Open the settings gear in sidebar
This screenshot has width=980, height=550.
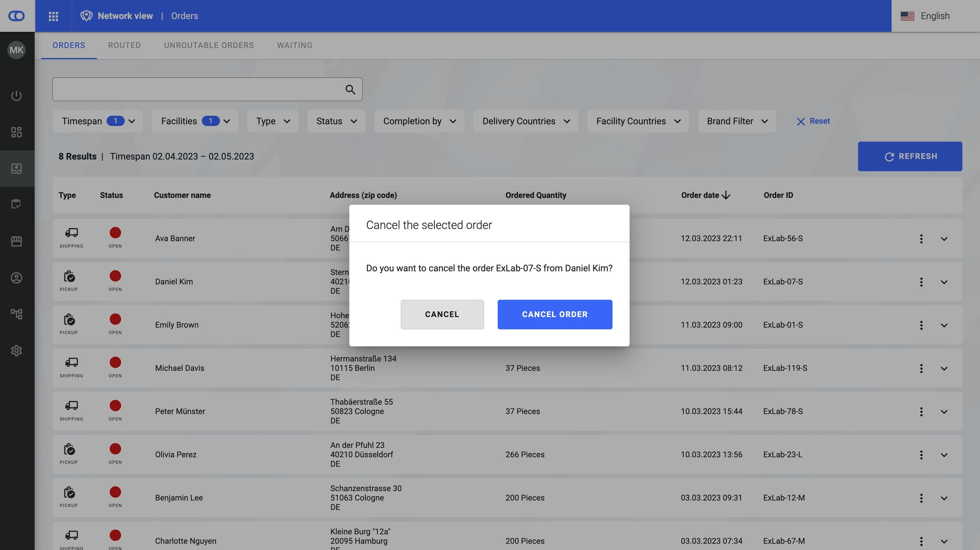17,351
